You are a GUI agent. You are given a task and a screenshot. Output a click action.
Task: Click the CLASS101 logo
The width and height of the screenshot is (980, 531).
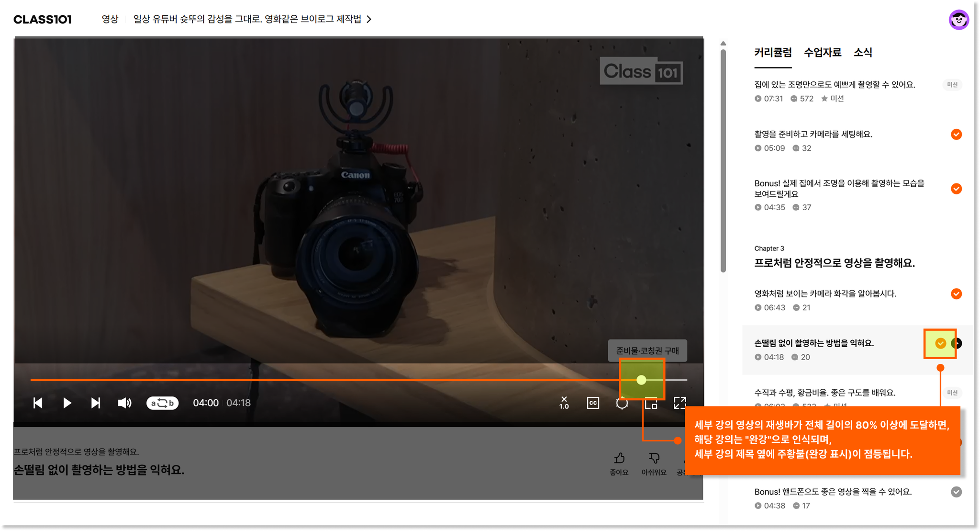click(x=43, y=19)
